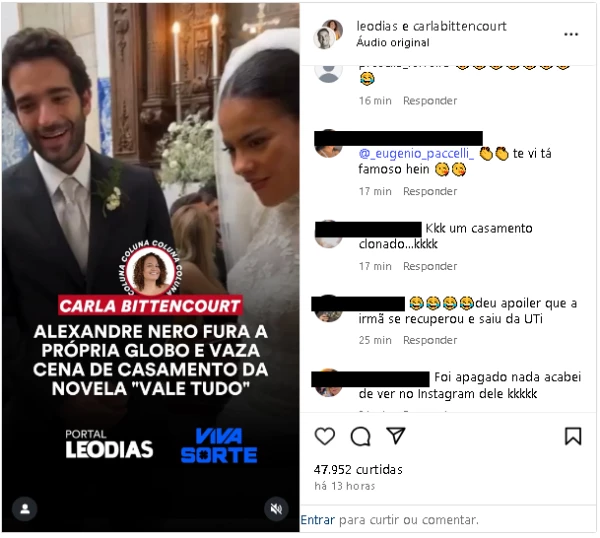The image size is (600, 538).
Task: Reply to the comment posted 25 min ago
Action: [x=430, y=340]
